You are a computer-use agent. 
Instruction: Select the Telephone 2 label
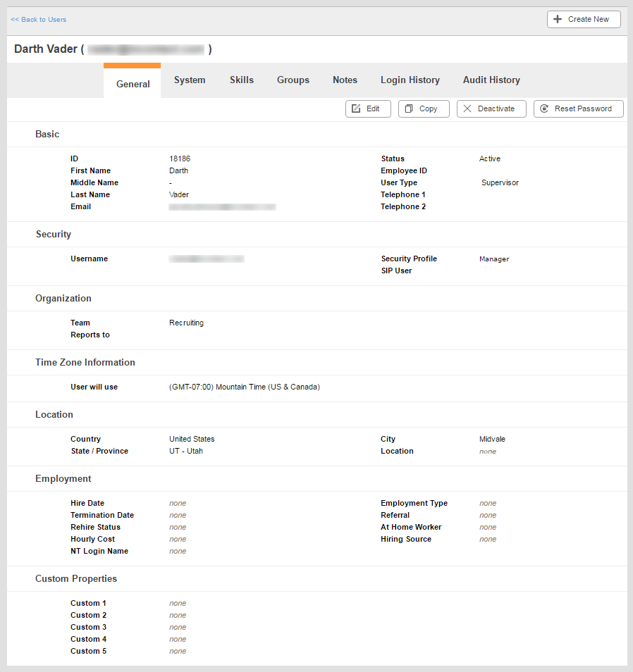403,206
